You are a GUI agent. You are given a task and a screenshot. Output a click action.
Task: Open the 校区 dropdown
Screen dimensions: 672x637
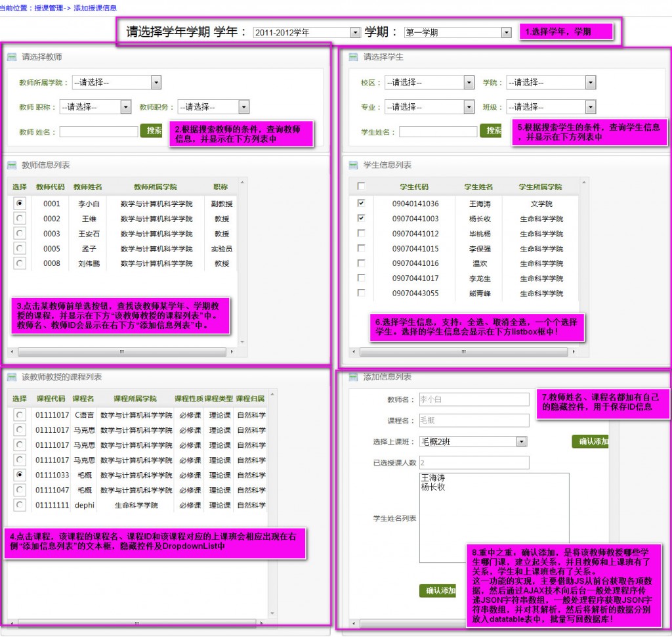click(429, 82)
